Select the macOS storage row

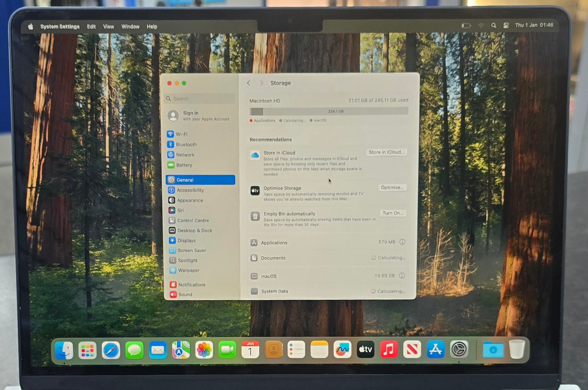(x=328, y=276)
